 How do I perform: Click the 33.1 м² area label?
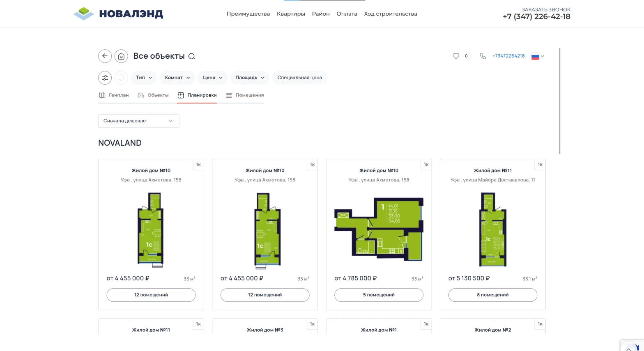coord(530,279)
